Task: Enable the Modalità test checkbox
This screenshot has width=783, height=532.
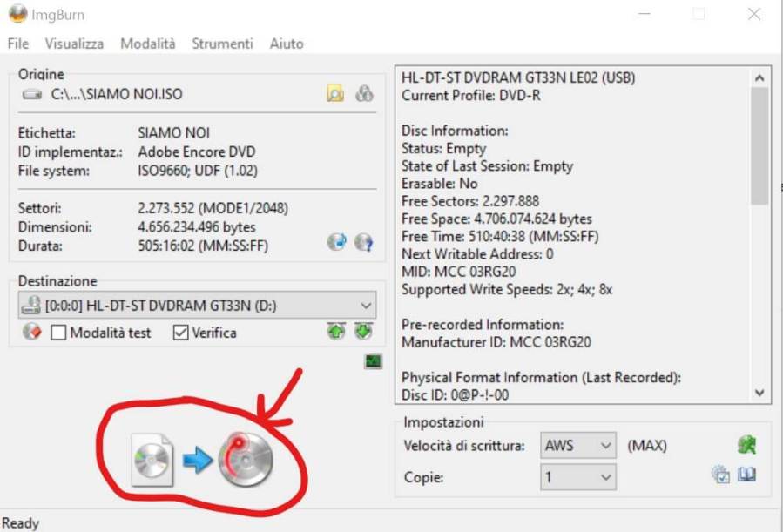Action: (x=58, y=333)
